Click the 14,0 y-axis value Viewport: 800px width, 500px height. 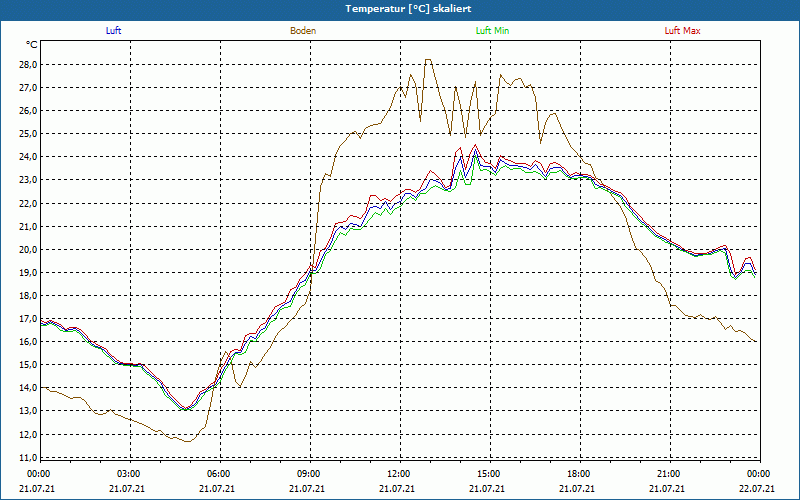[28, 388]
